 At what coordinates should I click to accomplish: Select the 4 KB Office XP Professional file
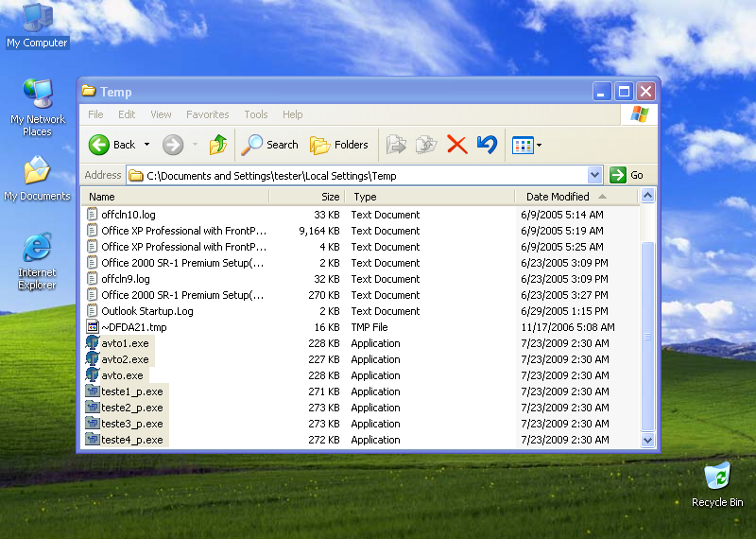pos(183,247)
